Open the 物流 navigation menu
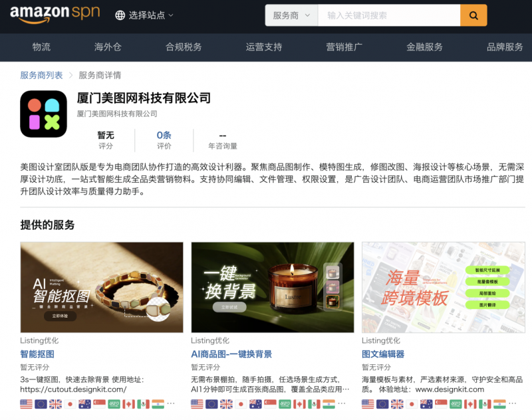 pos(41,47)
